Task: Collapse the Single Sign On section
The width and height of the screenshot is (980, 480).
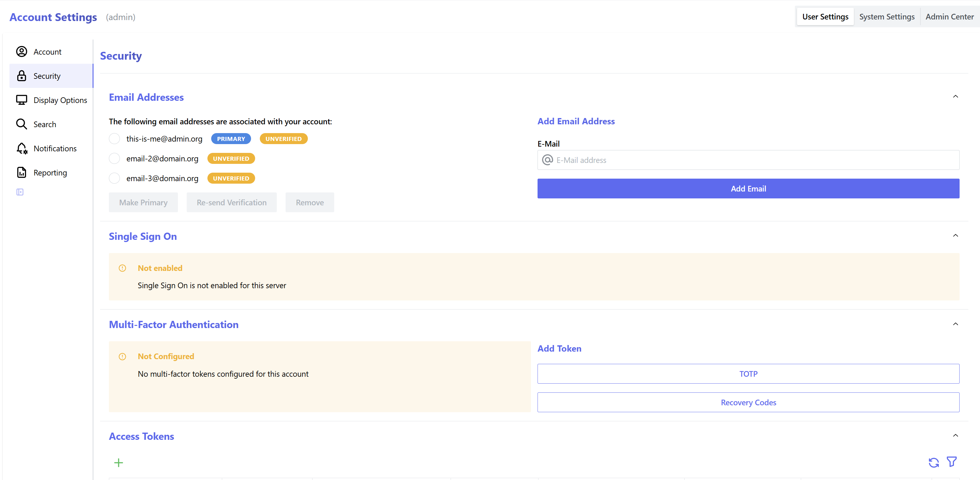Action: coord(955,235)
